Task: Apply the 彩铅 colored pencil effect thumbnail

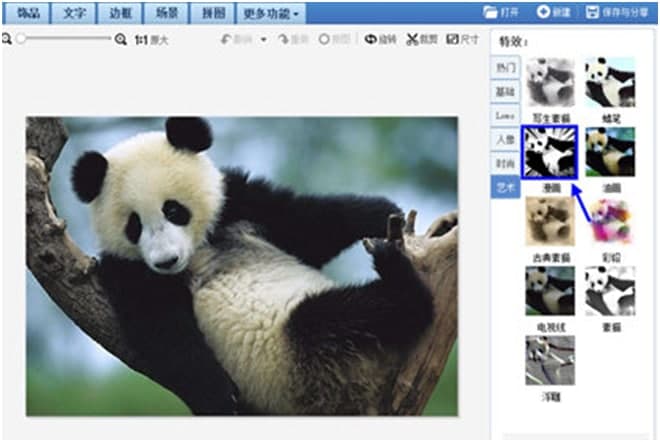Action: (609, 222)
